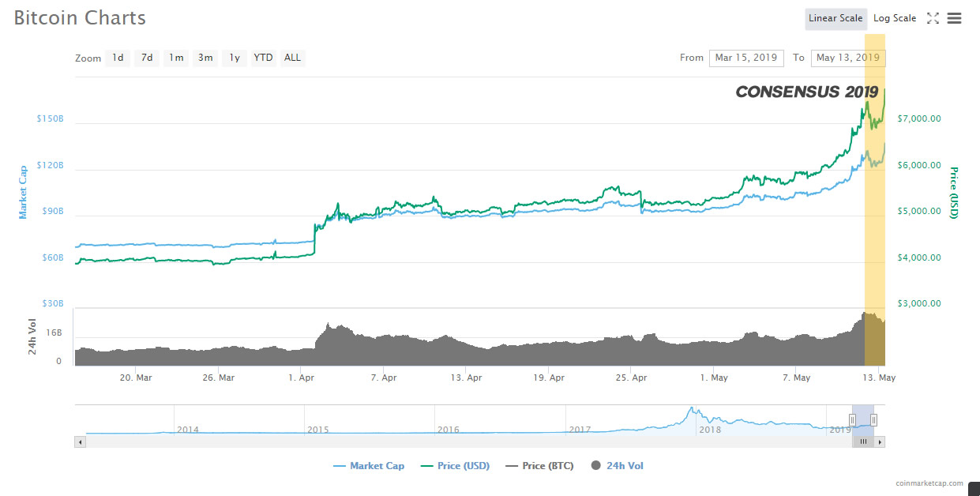Click navigator scrollbar left arrow

[x=80, y=442]
